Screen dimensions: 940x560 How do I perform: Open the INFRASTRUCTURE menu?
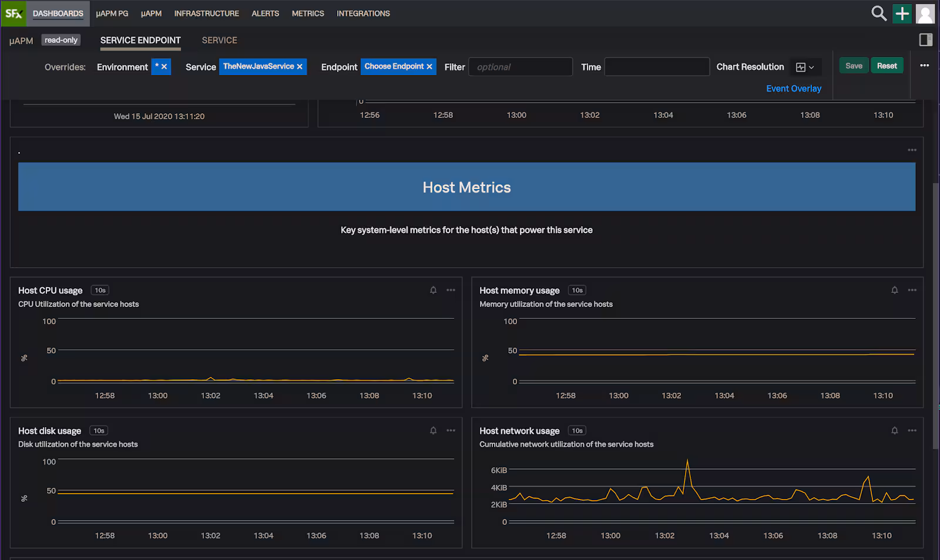pyautogui.click(x=206, y=14)
